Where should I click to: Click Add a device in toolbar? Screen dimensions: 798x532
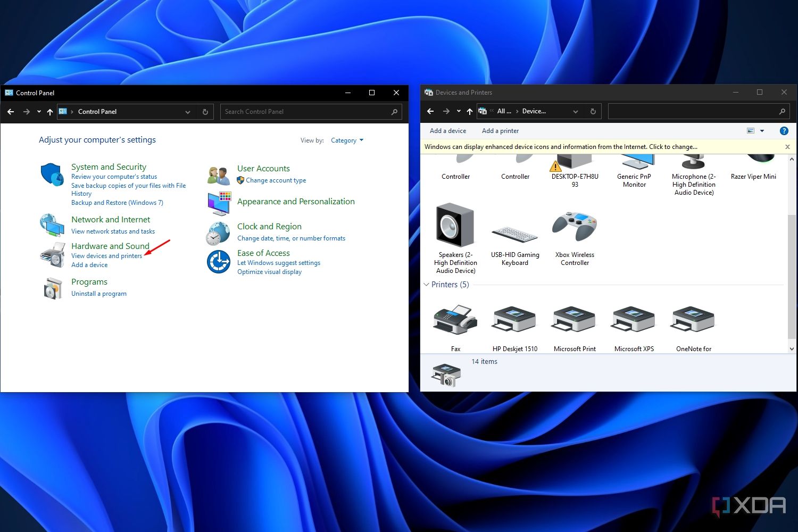(448, 131)
